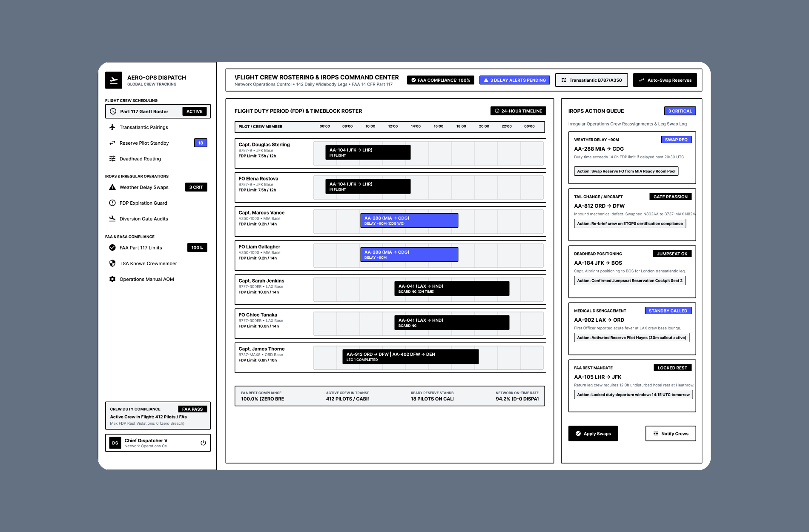Image resolution: width=809 pixels, height=532 pixels.
Task: Click the Aero-Ops Dispatch airplane logo
Action: click(114, 80)
